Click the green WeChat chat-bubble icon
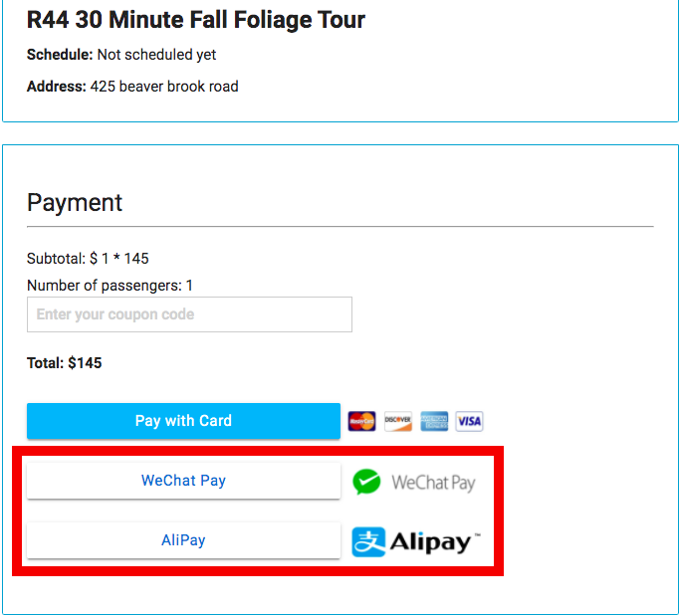The image size is (680, 616). tap(366, 483)
